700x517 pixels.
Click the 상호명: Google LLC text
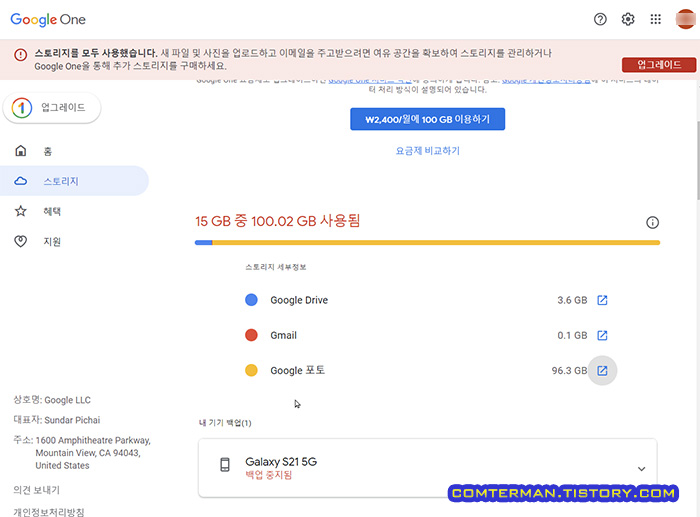[x=52, y=400]
